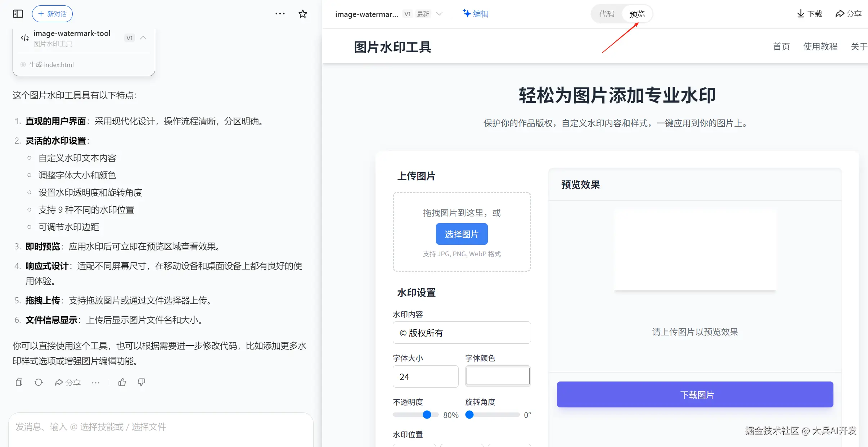This screenshot has height=447, width=868.
Task: Click the star favorite icon
Action: pos(303,14)
